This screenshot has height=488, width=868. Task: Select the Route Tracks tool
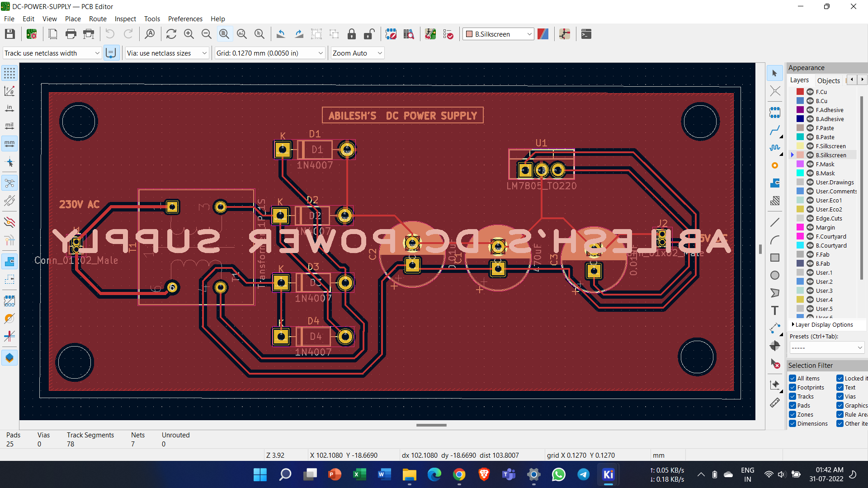pos(775,130)
